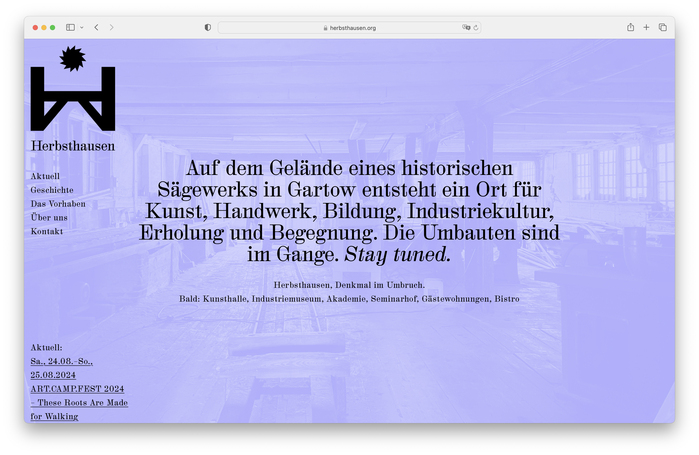This screenshot has width=699, height=455.
Task: Add a new tab with plus icon
Action: click(x=646, y=28)
